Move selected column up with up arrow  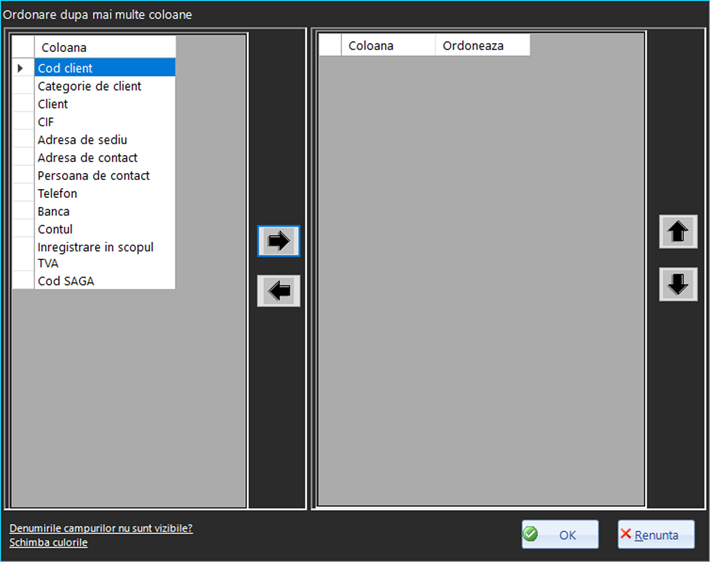[677, 232]
